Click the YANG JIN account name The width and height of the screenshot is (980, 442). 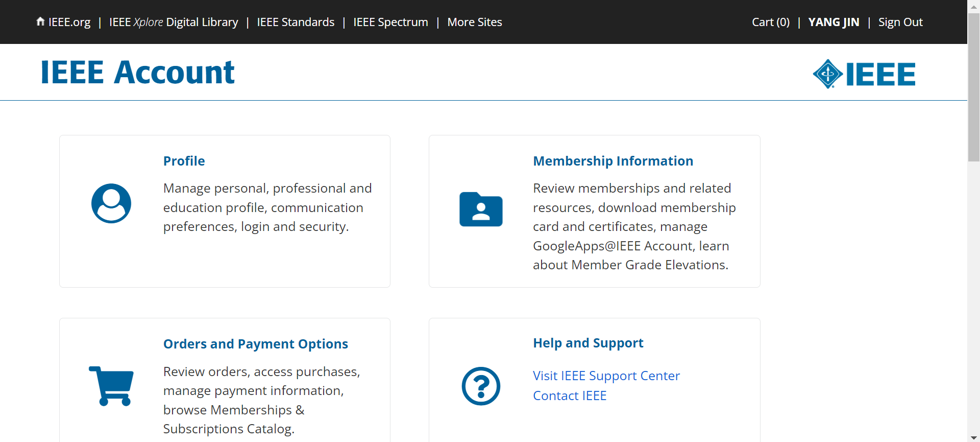pyautogui.click(x=834, y=22)
